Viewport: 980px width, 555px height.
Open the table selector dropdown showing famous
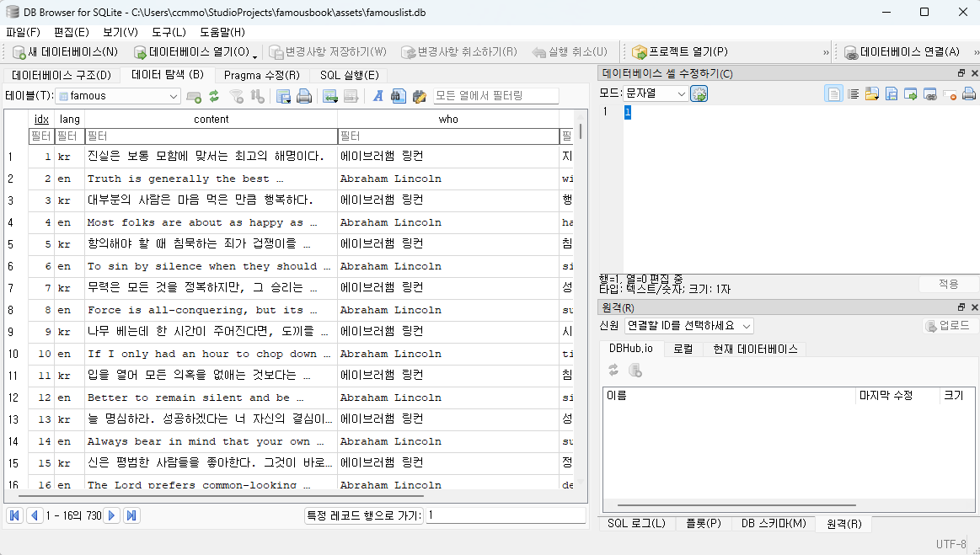[x=118, y=96]
